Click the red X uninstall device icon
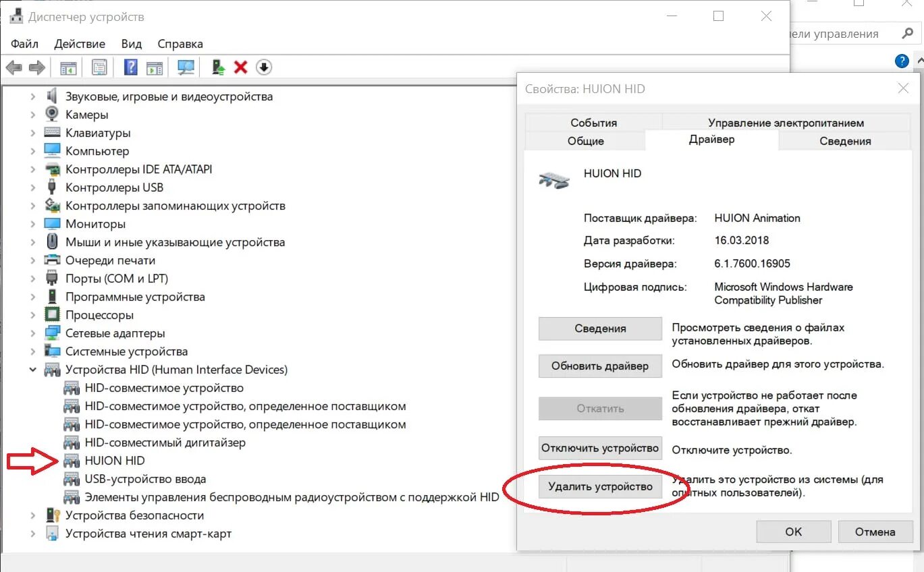 coord(240,67)
